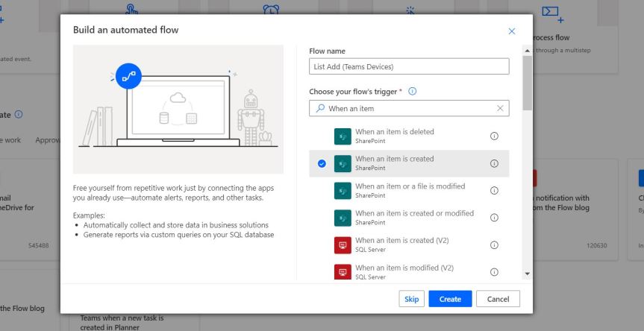Close the Build an automated flow dialog
The width and height of the screenshot is (644, 331).
[511, 31]
